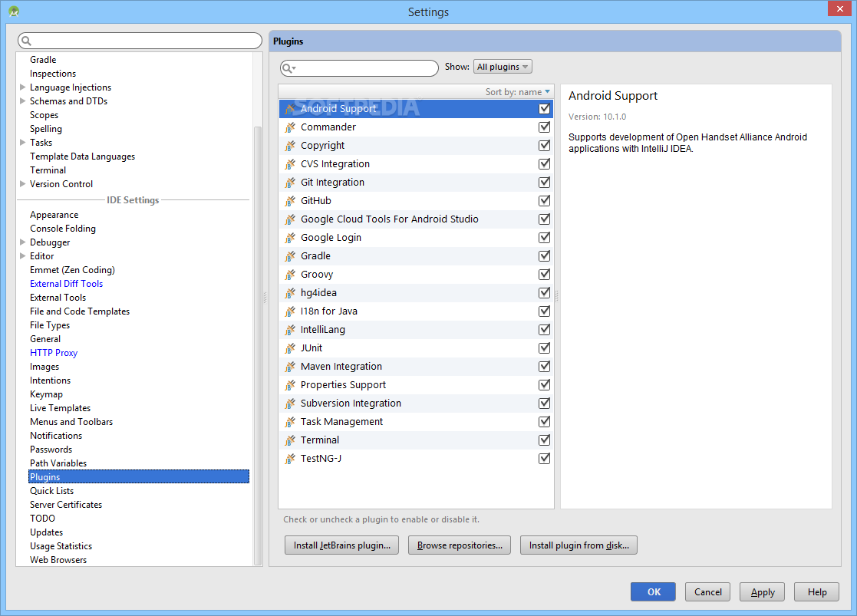The width and height of the screenshot is (857, 616).
Task: Open the Inspections settings page
Action: (53, 74)
